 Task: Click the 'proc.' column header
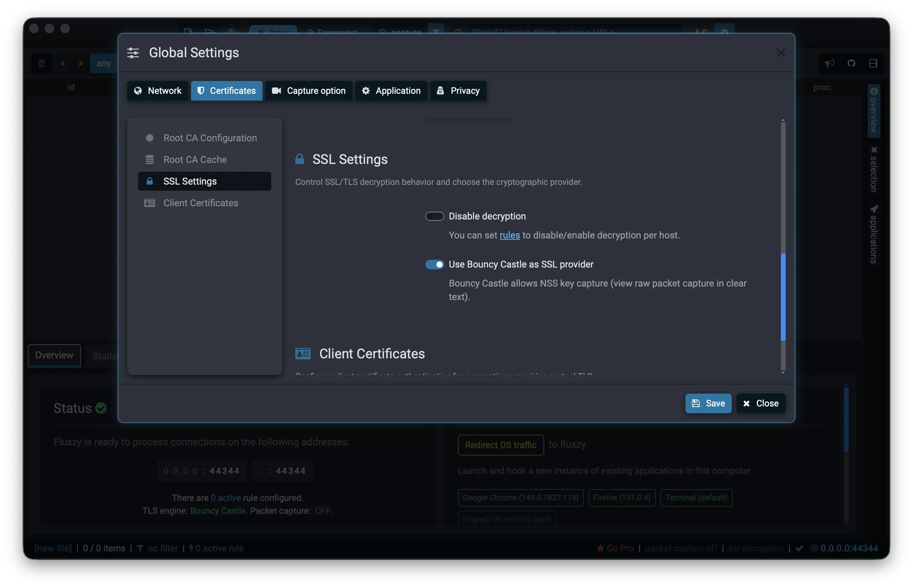(823, 87)
